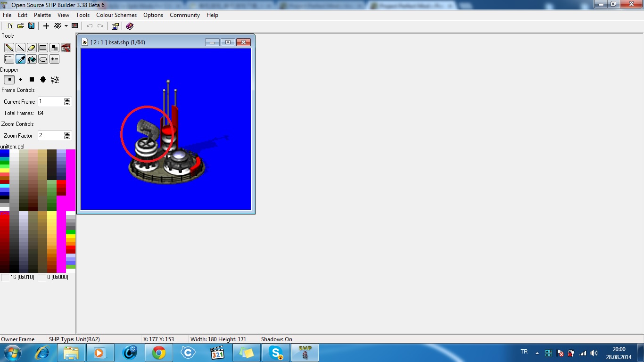Select the overlapping squares colour tool
The image size is (644, 362).
click(54, 48)
